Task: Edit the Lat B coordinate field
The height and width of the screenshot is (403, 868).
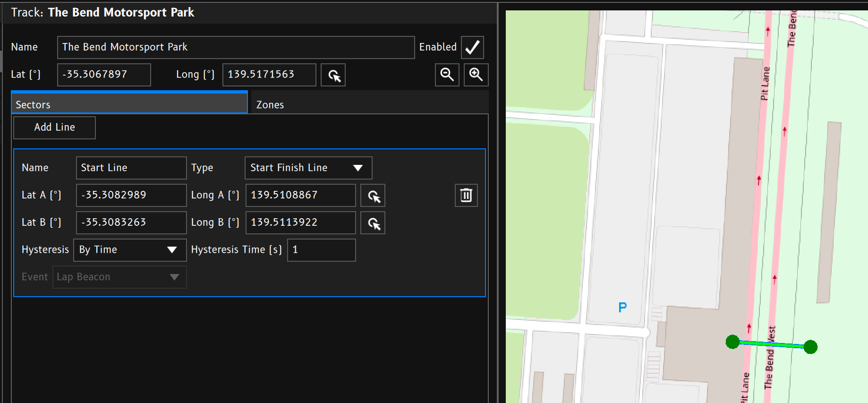Action: pos(131,223)
